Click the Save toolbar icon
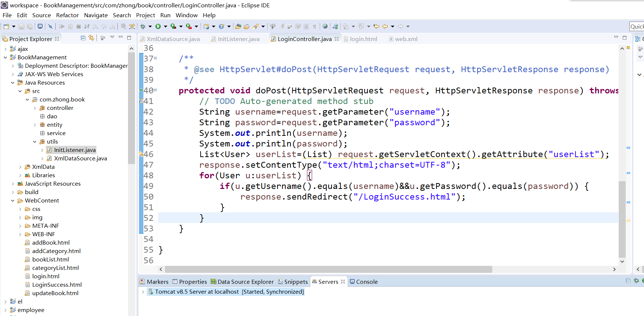Screen dimensions: 644x316 [x=21, y=26]
